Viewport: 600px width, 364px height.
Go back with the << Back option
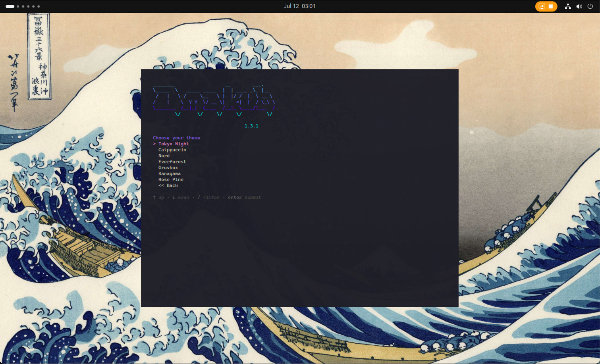[x=168, y=185]
